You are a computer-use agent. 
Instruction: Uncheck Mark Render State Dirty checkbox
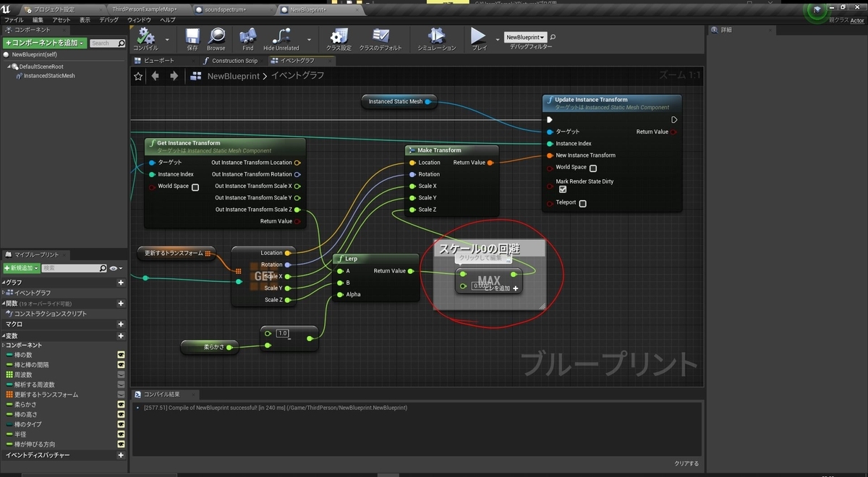coord(563,189)
